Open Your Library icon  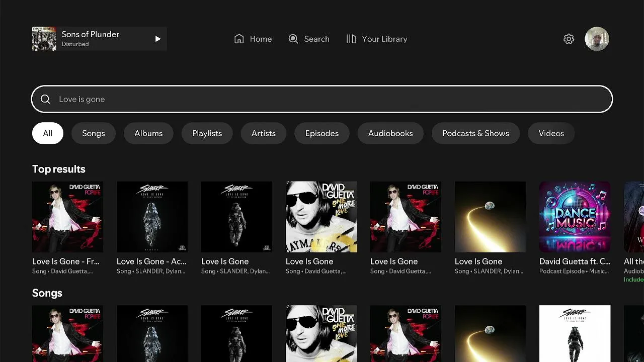(x=351, y=39)
